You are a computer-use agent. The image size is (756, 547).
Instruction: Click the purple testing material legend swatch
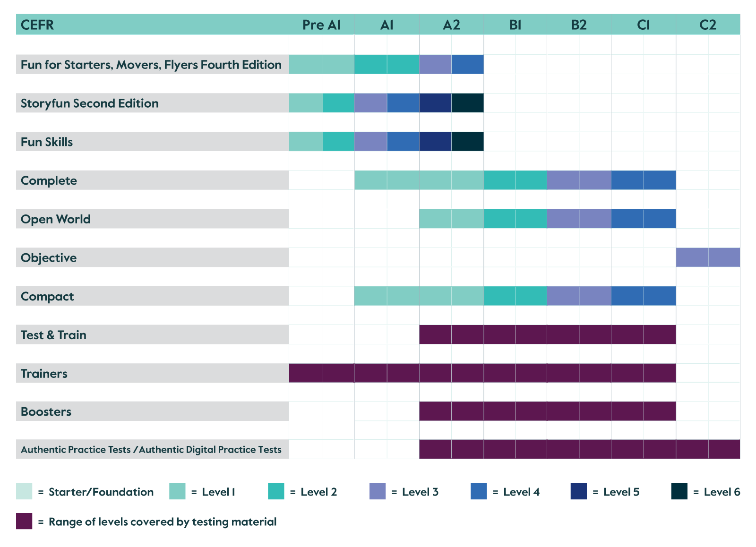[x=24, y=521]
